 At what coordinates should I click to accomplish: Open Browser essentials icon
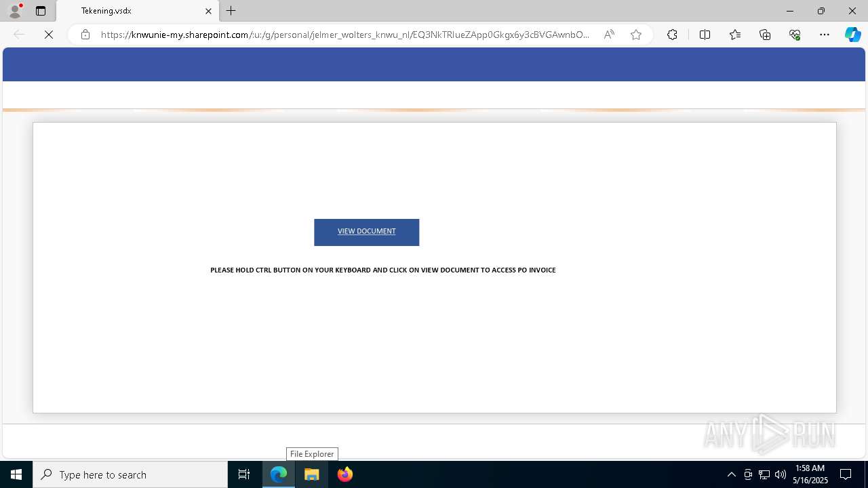(795, 35)
